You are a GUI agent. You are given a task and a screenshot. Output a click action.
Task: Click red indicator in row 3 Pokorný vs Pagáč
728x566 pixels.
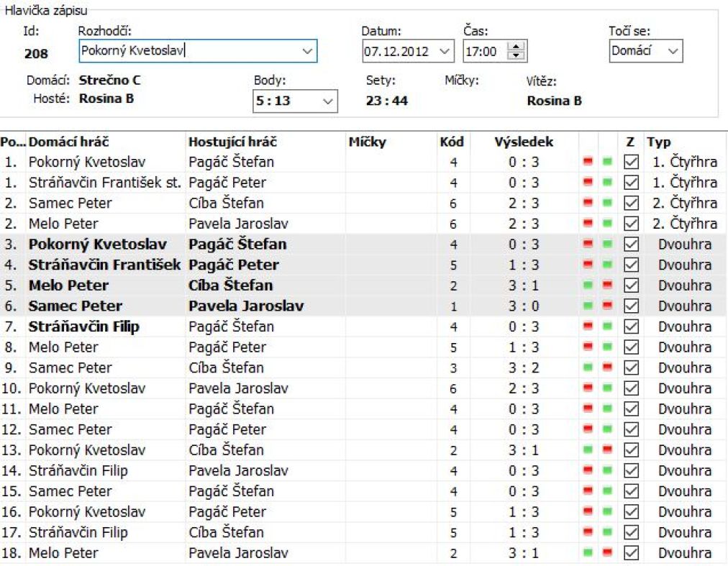(x=588, y=245)
